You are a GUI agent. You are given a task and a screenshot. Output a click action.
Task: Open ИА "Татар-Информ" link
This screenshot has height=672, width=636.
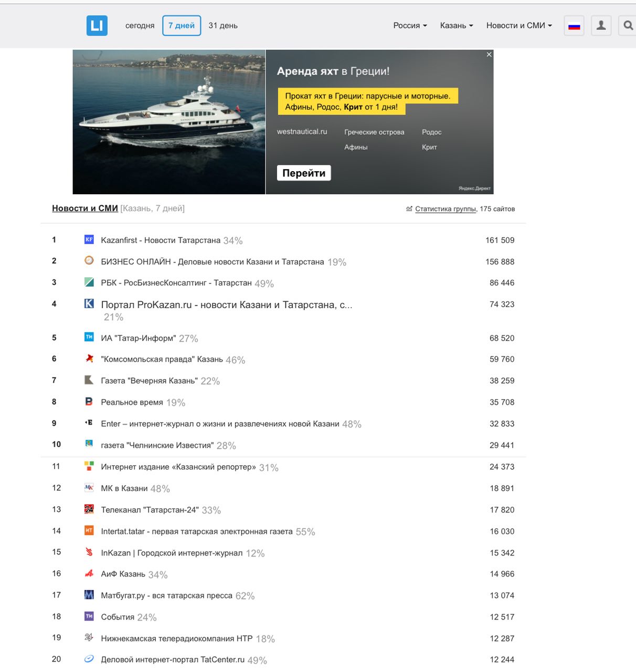[x=139, y=338]
